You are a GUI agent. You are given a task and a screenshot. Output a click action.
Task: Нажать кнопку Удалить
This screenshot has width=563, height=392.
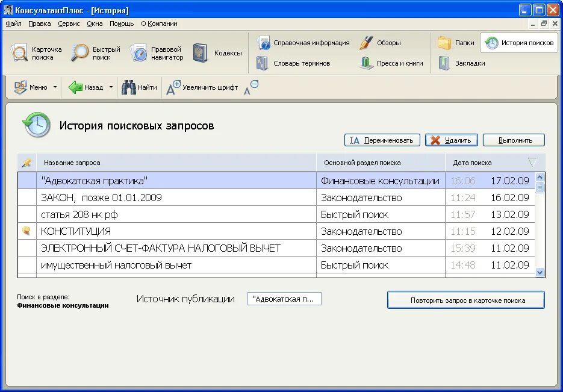tap(451, 140)
